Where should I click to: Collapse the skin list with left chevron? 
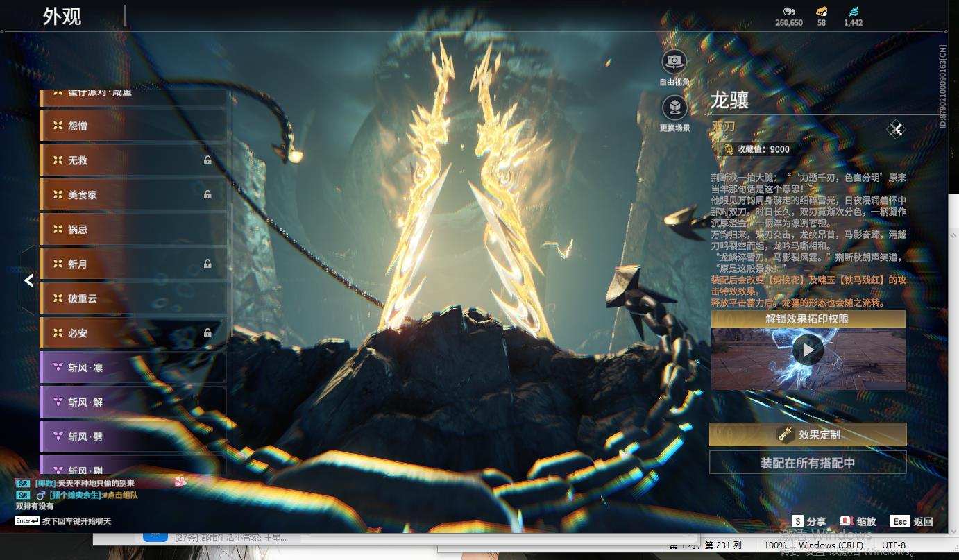(x=28, y=280)
